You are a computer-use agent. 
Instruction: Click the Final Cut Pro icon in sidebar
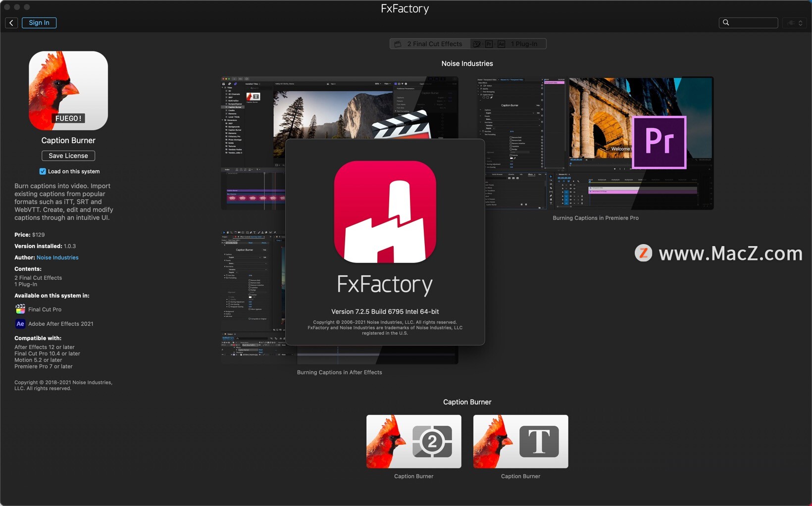click(20, 309)
